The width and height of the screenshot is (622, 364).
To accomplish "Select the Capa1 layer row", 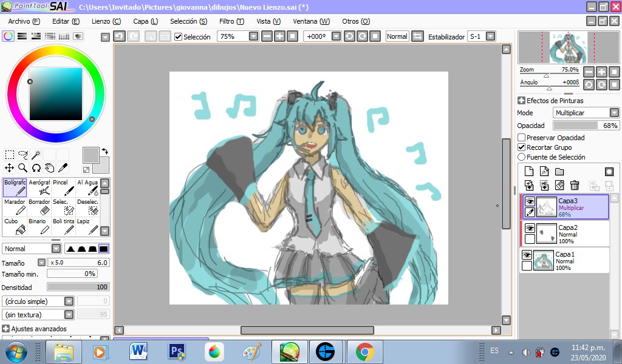I will pos(564,261).
